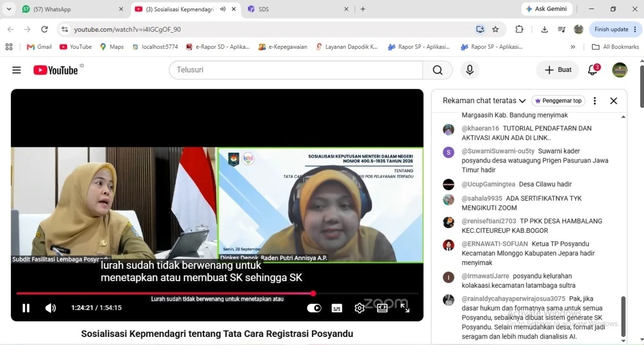Click @SuwarniSuwarni-ou5ty purple avatar

[449, 152]
